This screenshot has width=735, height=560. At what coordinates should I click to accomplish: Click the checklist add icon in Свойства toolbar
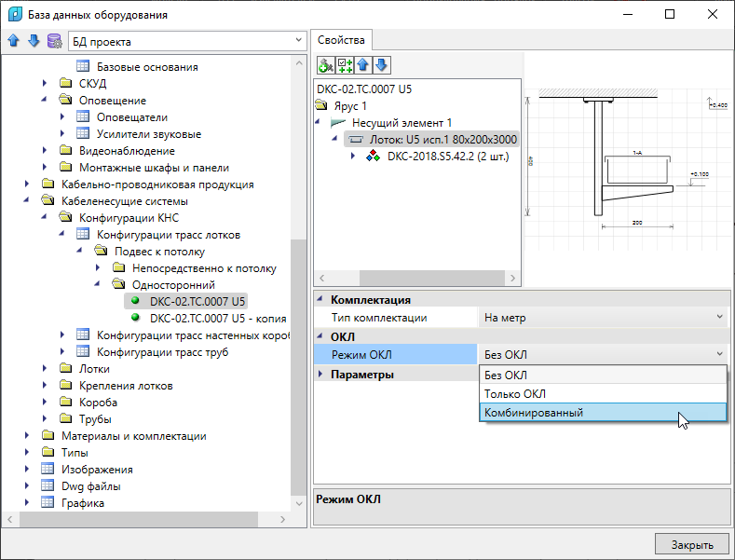coord(345,65)
